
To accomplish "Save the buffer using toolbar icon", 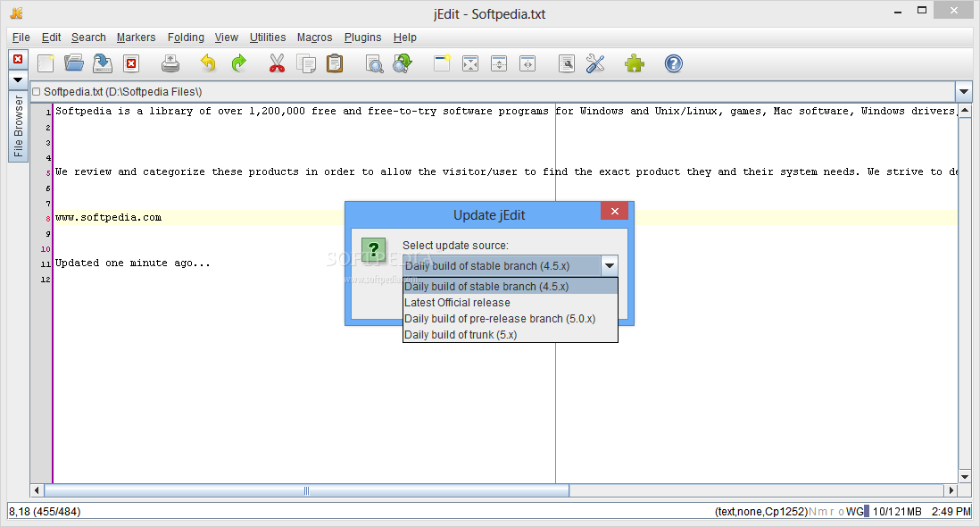I will coord(103,63).
